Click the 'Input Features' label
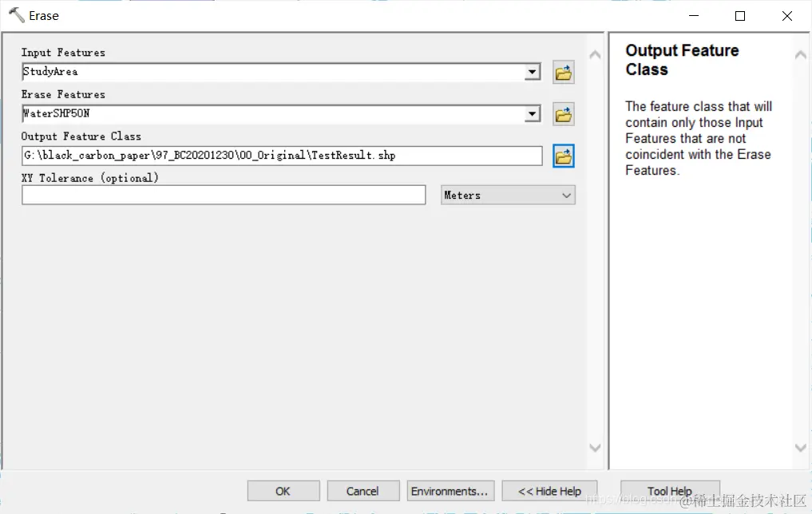Image resolution: width=812 pixels, height=514 pixels. (x=63, y=53)
